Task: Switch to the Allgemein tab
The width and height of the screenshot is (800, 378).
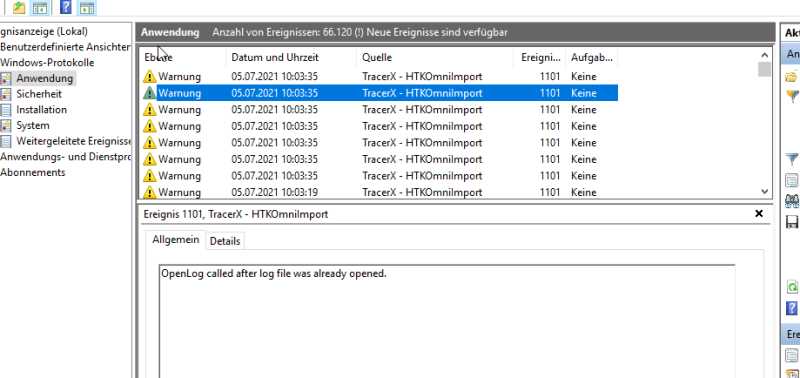Action: pyautogui.click(x=176, y=240)
